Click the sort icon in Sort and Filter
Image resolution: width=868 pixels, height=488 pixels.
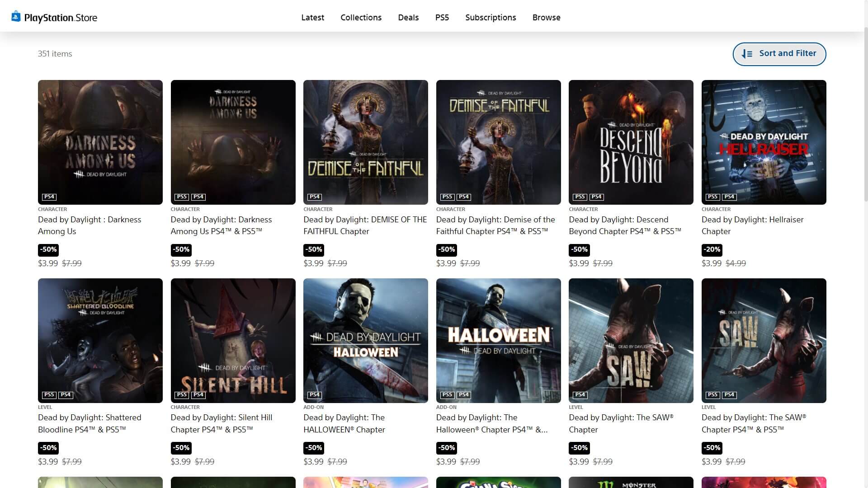tap(747, 54)
